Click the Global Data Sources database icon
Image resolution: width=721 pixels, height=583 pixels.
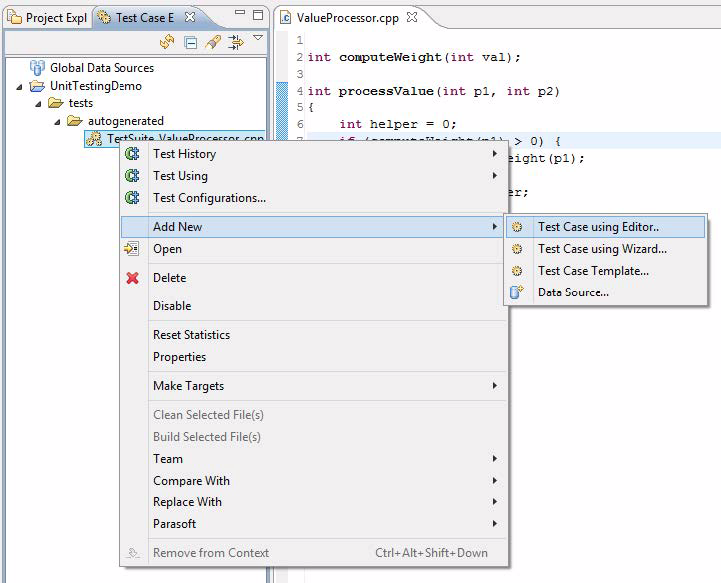[x=37, y=68]
